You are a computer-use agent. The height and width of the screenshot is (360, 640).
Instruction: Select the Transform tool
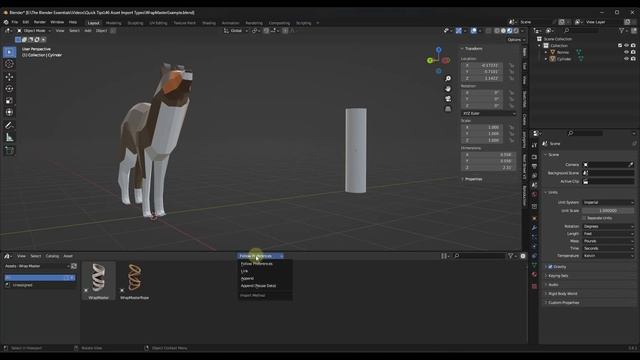pyautogui.click(x=9, y=112)
